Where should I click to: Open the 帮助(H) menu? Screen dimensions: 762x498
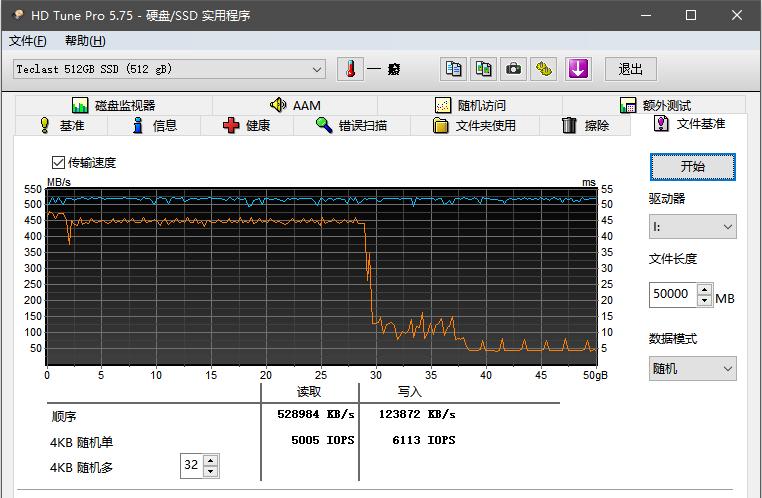coord(85,41)
